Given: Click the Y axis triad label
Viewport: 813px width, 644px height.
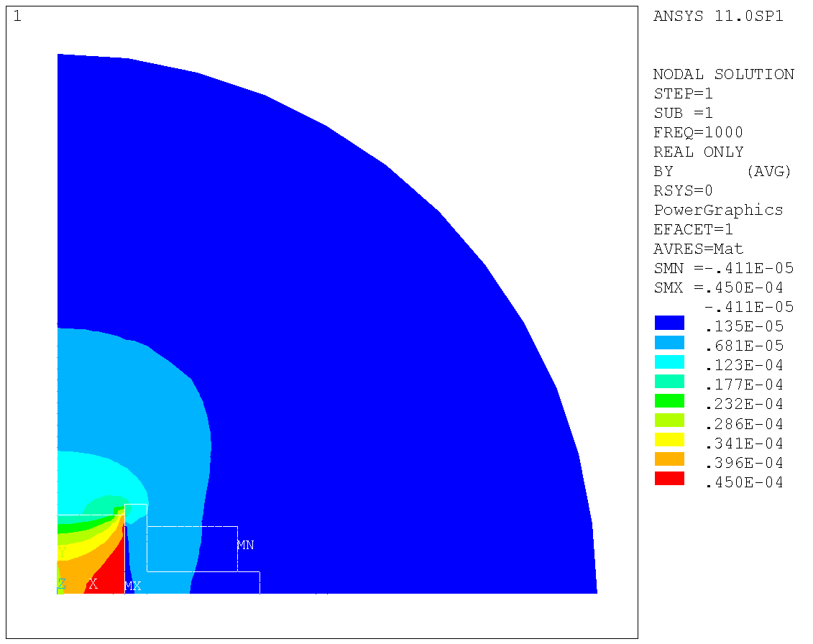Looking at the screenshot, I should pos(63,552).
